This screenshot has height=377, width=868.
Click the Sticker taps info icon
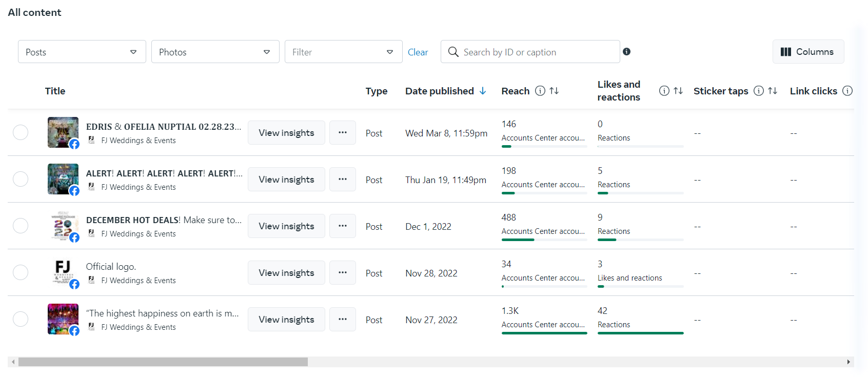(x=759, y=91)
